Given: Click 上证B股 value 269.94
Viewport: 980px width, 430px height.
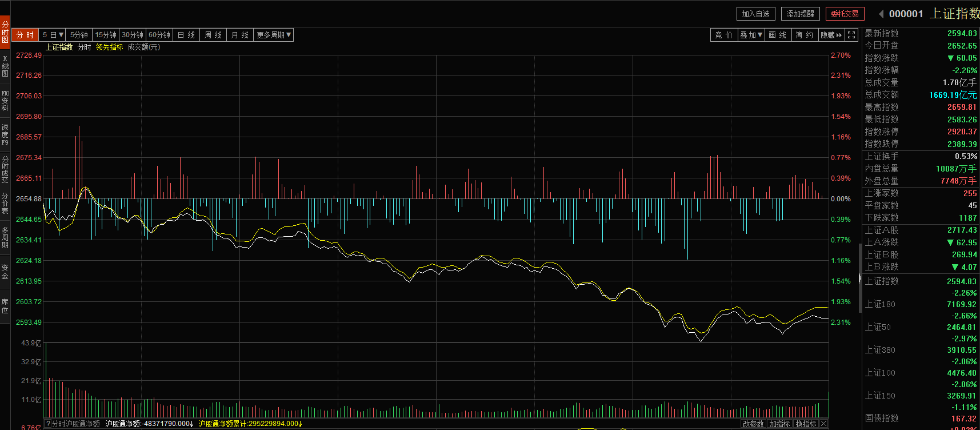Looking at the screenshot, I should point(964,254).
